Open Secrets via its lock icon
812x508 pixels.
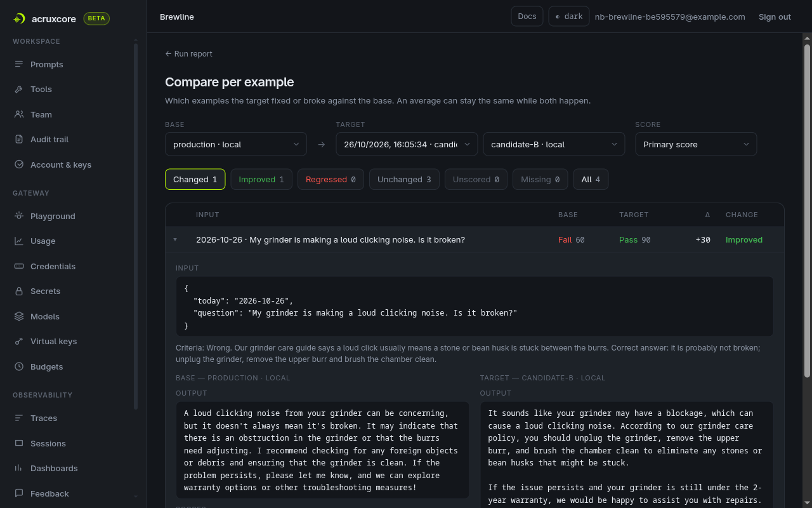pos(19,291)
